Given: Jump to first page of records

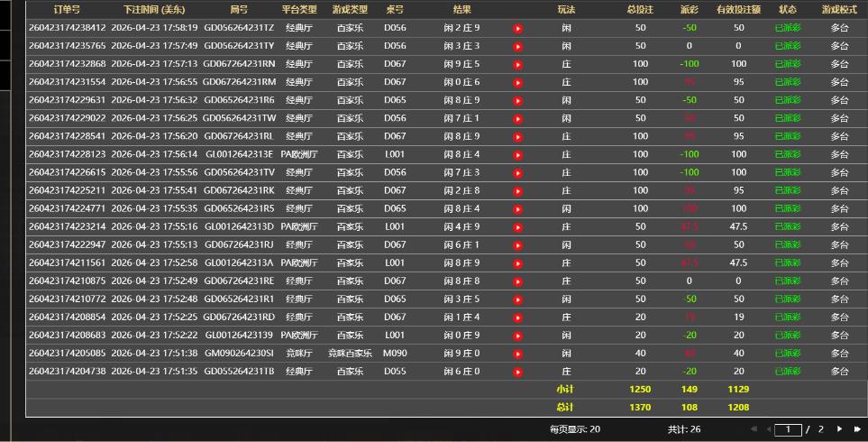Looking at the screenshot, I should (x=754, y=428).
